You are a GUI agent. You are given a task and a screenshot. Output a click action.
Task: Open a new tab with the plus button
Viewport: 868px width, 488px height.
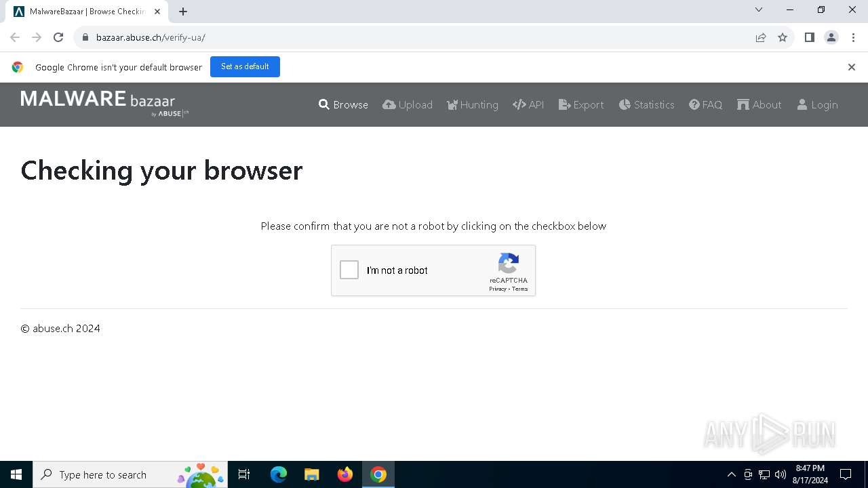click(183, 11)
